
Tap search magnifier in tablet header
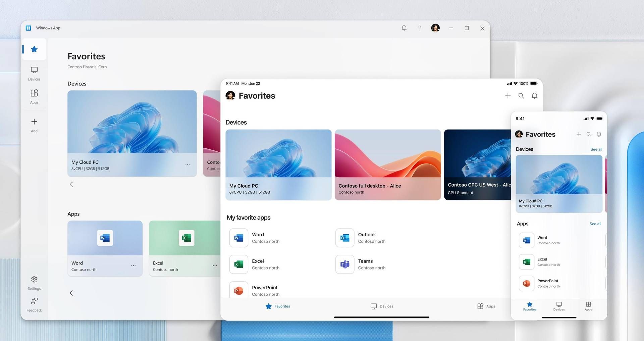521,96
